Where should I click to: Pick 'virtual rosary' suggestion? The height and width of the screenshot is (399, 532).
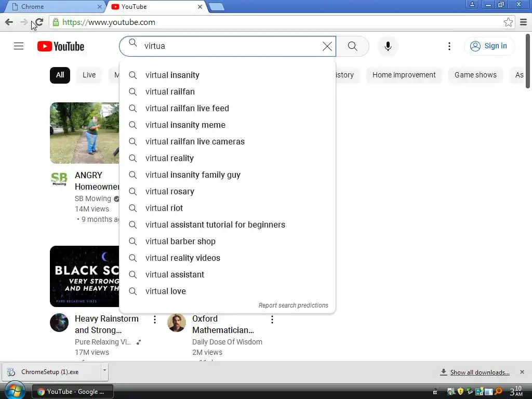[228, 191]
